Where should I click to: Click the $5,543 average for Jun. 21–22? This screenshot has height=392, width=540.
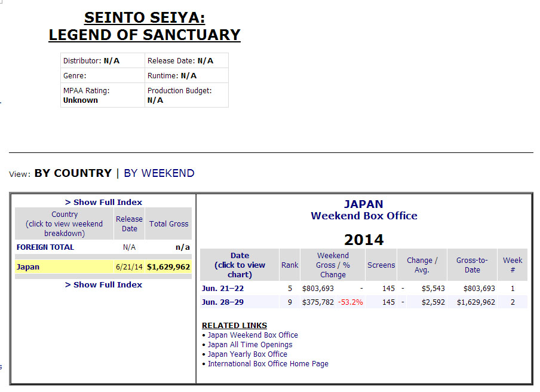(433, 288)
